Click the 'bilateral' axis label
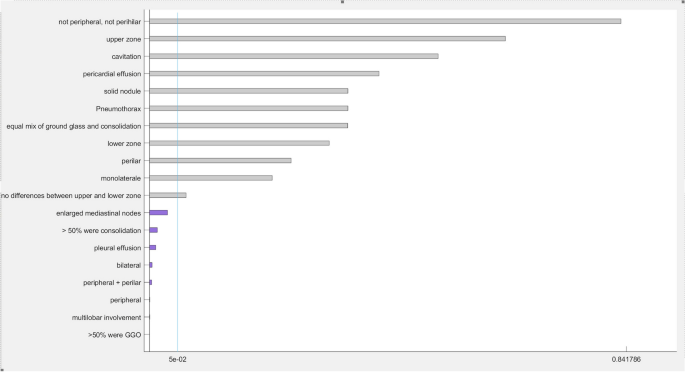The height and width of the screenshot is (372, 685). [x=129, y=265]
